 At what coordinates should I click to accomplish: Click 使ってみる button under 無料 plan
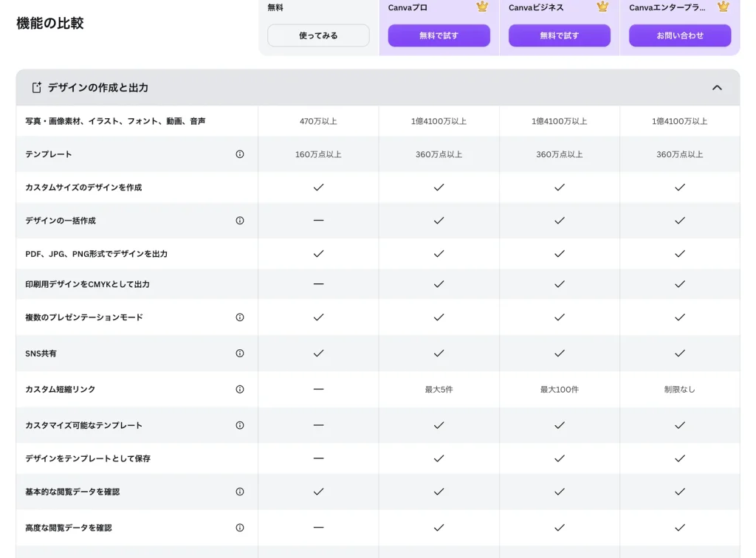(318, 35)
